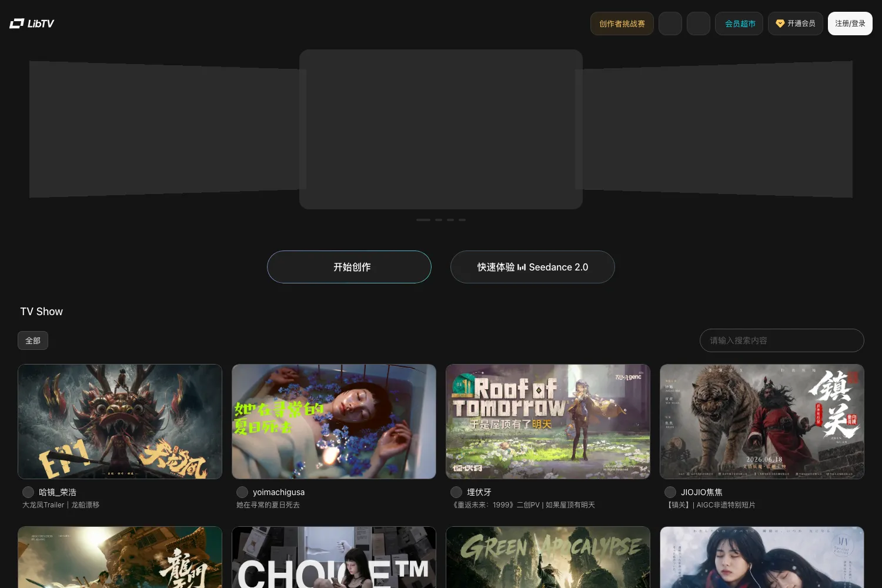Click the 她在寻常的夏日死去 title link

click(268, 505)
